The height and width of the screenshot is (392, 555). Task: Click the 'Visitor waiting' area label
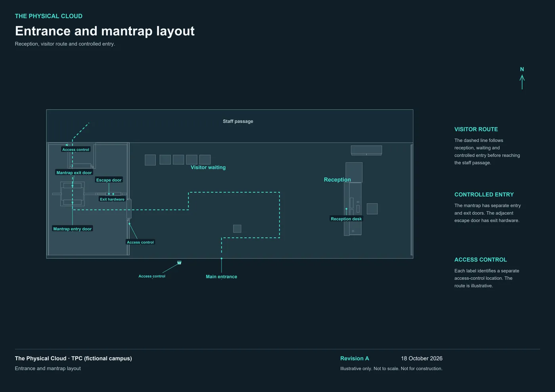208,167
